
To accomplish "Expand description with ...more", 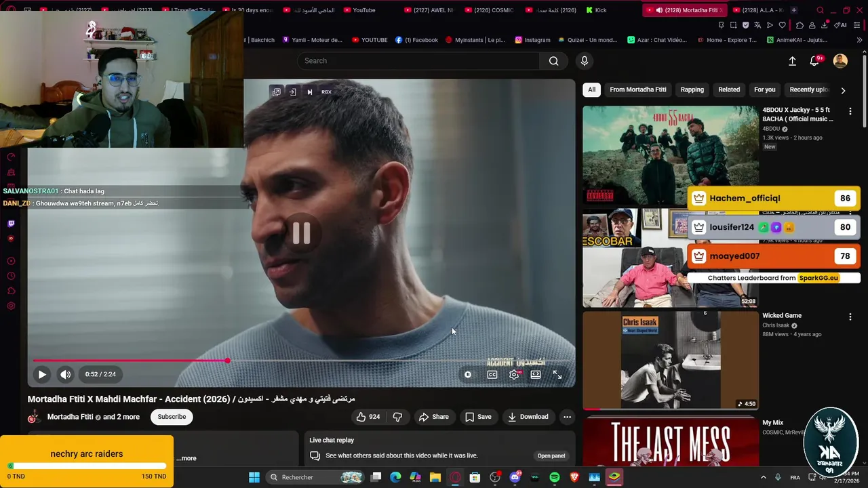I will [186, 458].
